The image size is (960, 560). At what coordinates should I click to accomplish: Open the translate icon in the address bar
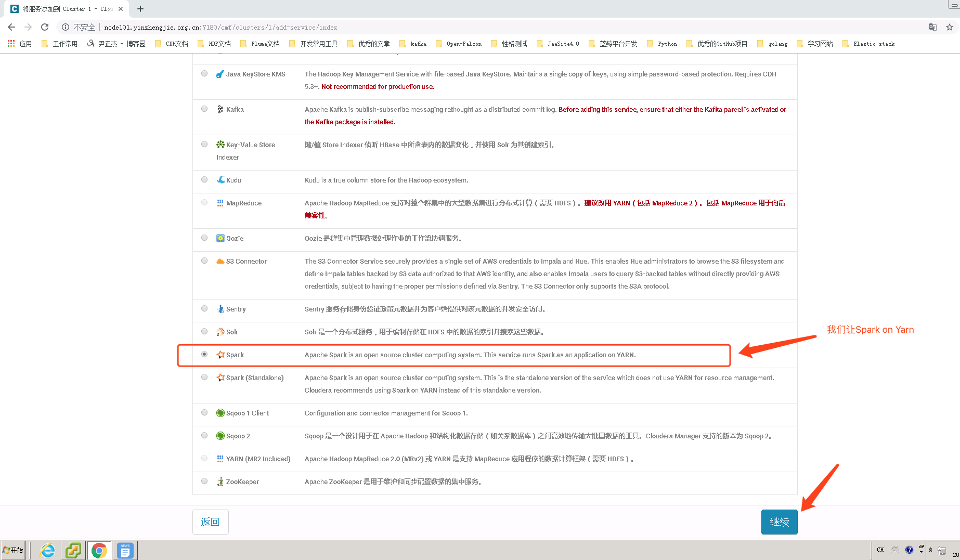(932, 27)
